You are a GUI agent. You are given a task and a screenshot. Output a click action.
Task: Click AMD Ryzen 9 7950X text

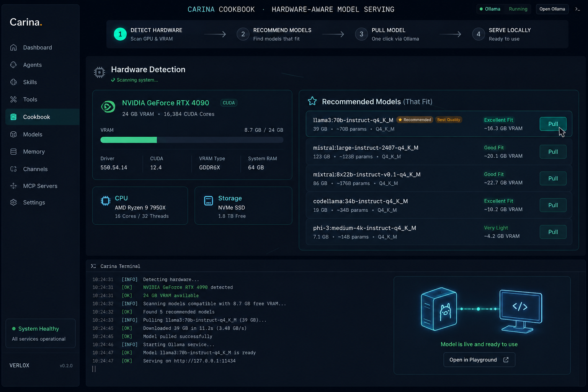[140, 208]
